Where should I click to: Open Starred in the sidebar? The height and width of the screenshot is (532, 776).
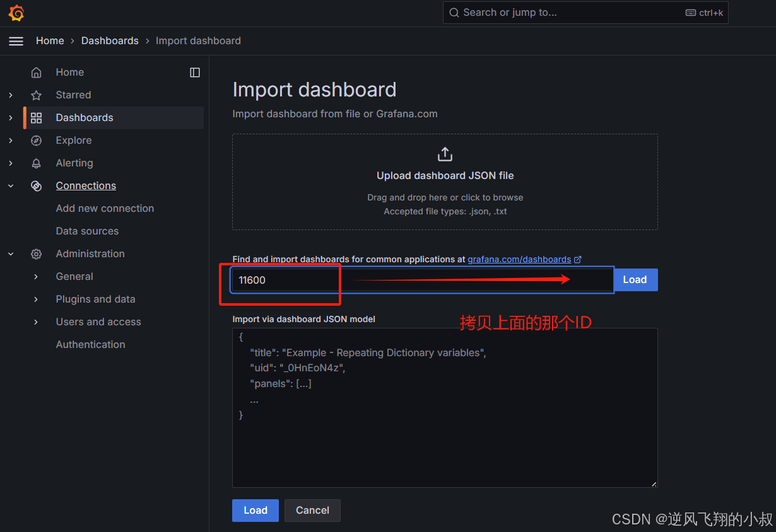(x=73, y=95)
